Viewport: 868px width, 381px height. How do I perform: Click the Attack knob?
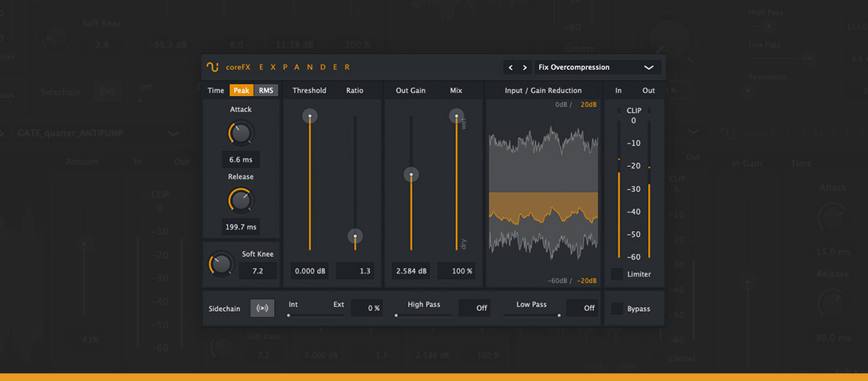point(241,134)
